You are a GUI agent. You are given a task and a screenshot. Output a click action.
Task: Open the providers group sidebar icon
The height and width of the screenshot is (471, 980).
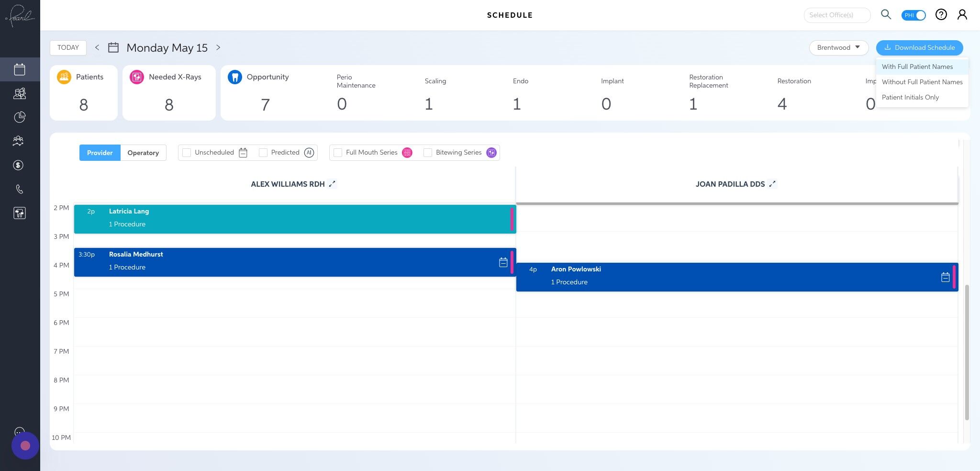(x=20, y=93)
